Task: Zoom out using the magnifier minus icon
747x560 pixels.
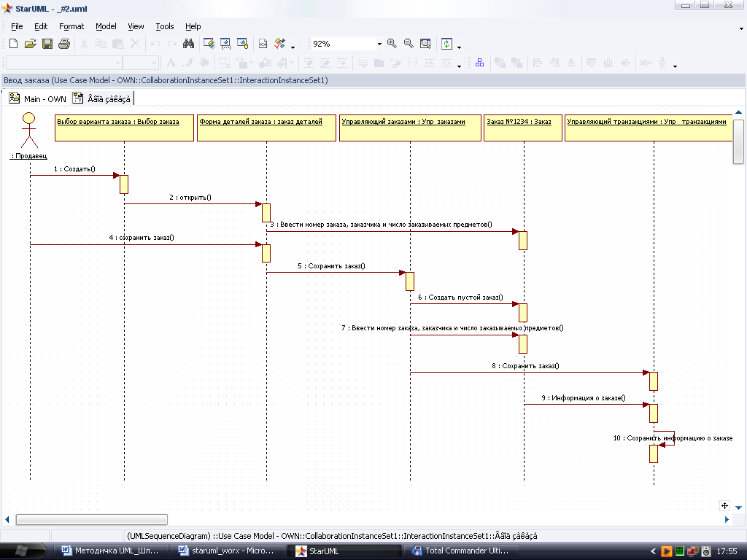Action: 409,44
